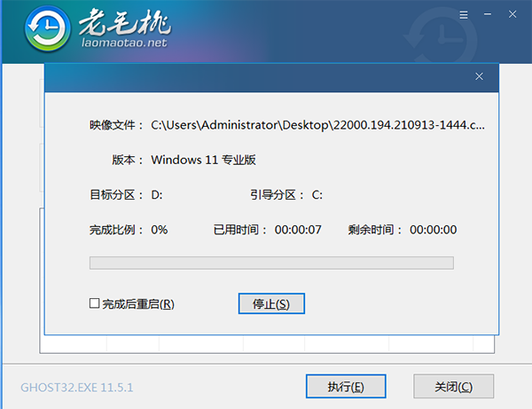532x409 pixels.
Task: Click the target partition value D:
Action: (x=157, y=195)
